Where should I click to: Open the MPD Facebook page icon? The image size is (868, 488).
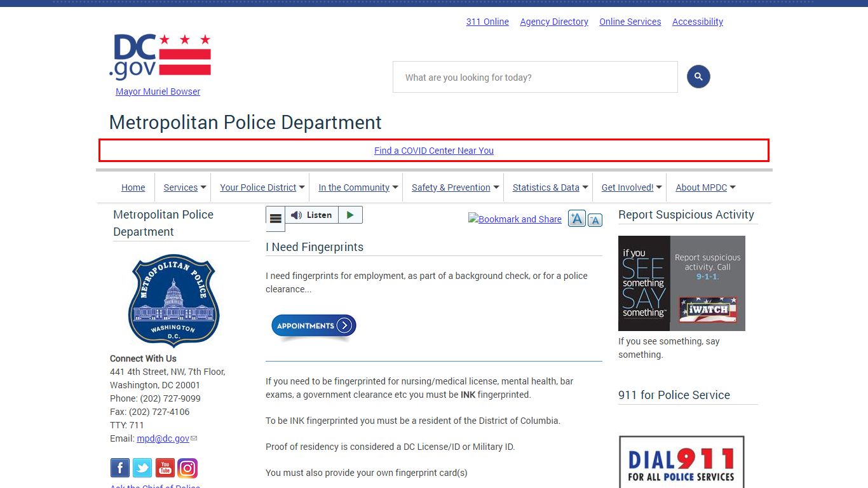[120, 468]
